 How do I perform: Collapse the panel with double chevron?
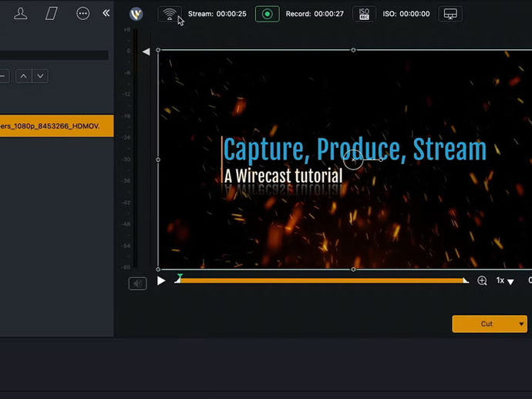(106, 13)
